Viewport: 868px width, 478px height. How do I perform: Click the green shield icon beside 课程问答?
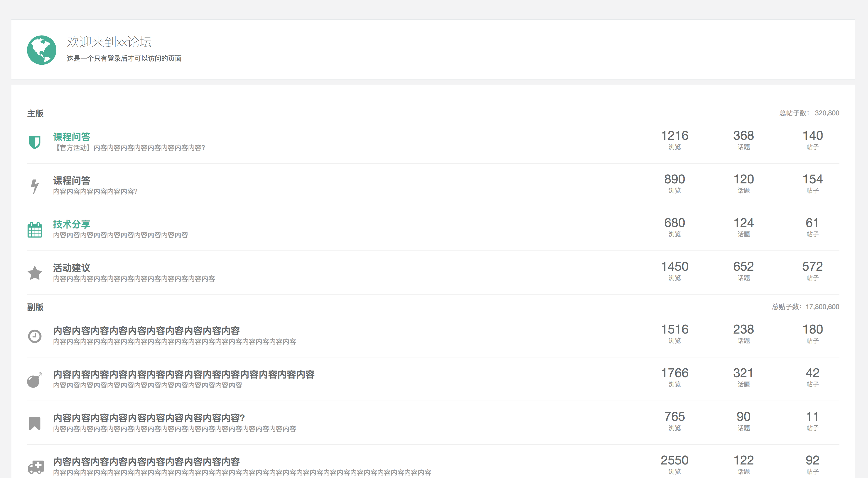point(35,142)
